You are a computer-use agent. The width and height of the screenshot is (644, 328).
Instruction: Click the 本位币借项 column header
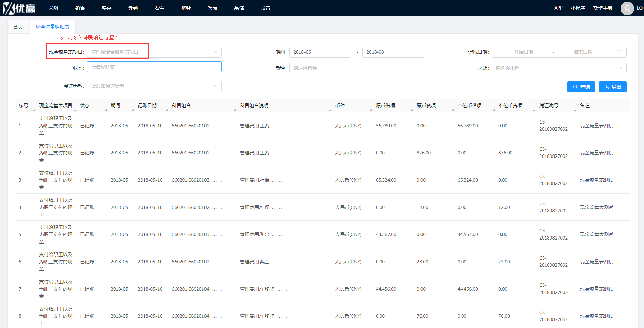coord(469,105)
